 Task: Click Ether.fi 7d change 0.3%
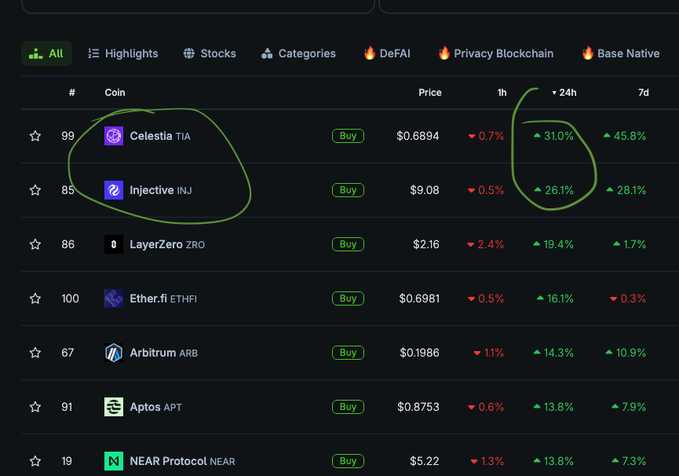(628, 298)
